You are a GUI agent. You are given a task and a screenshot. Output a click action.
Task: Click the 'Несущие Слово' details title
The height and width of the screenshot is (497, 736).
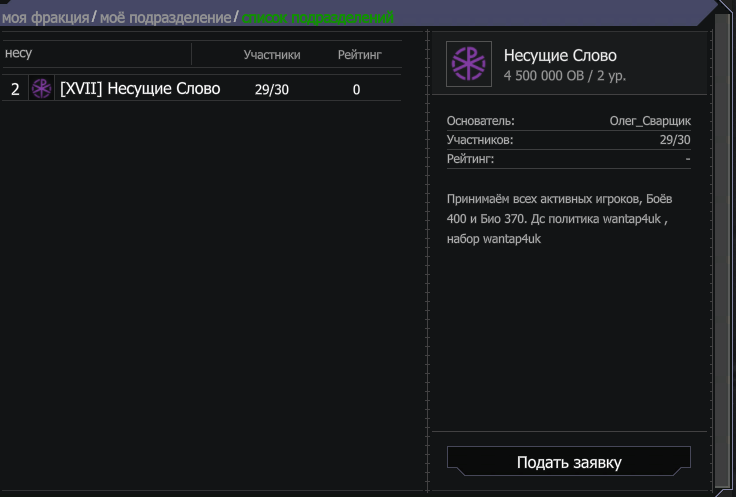point(560,55)
